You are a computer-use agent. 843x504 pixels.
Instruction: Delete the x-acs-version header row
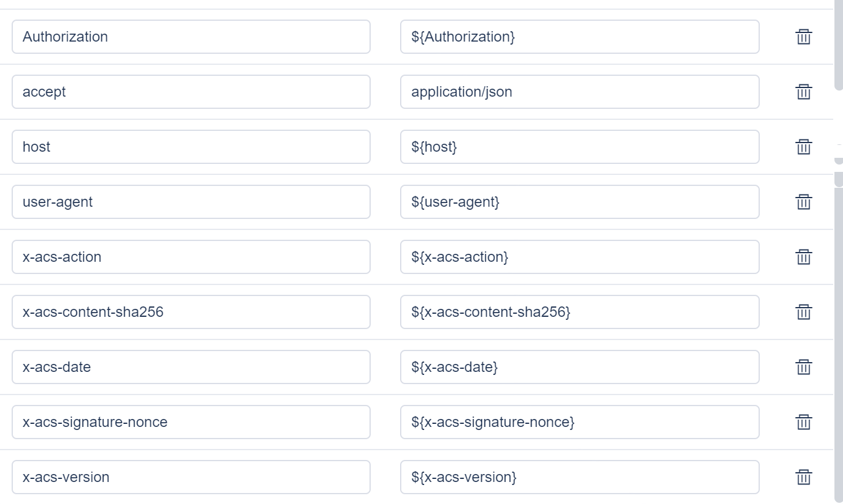[803, 477]
